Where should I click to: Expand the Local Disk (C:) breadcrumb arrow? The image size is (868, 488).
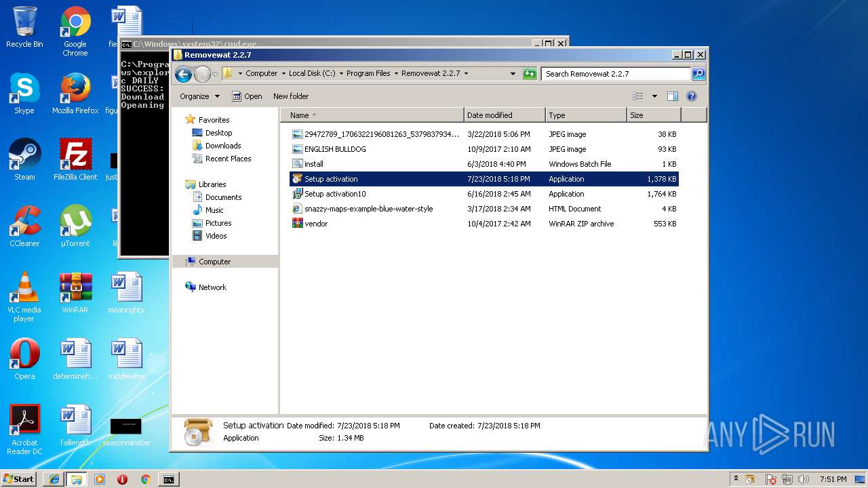(x=341, y=74)
